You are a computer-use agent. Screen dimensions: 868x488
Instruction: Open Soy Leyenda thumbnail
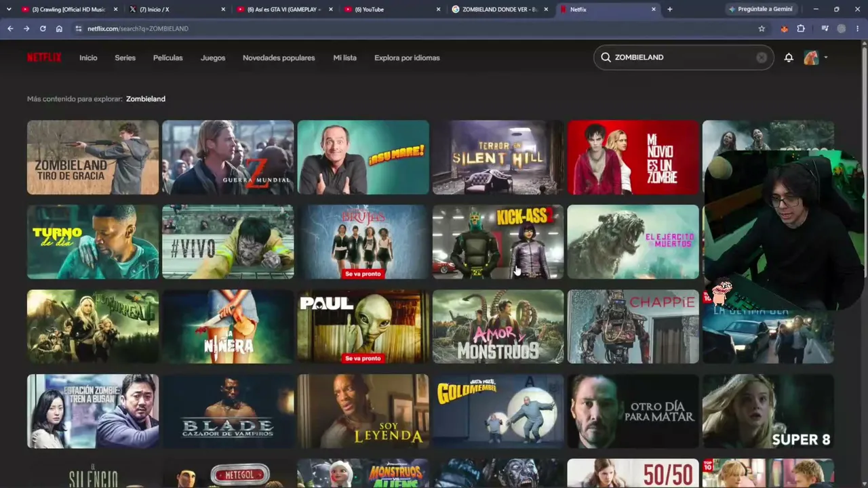[x=363, y=411]
